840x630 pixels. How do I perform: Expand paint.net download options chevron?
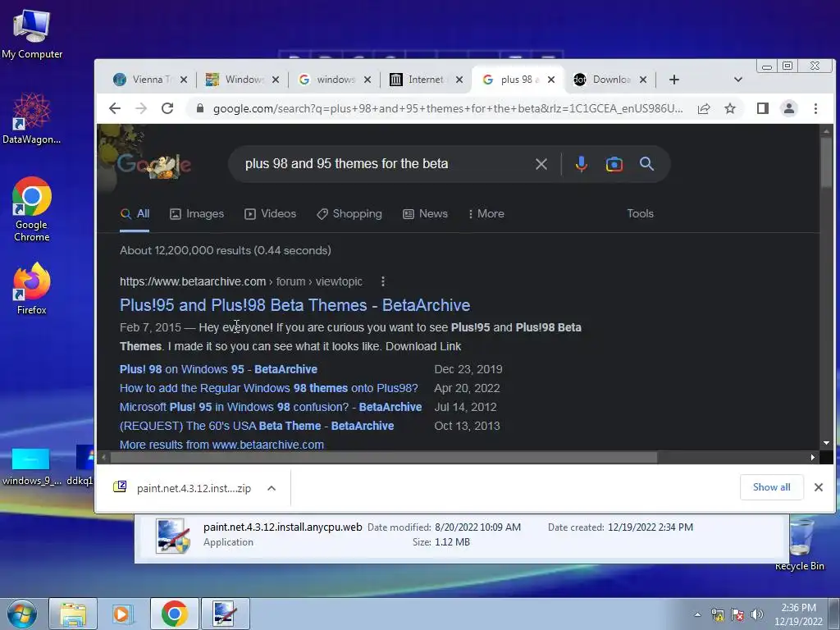pos(272,488)
